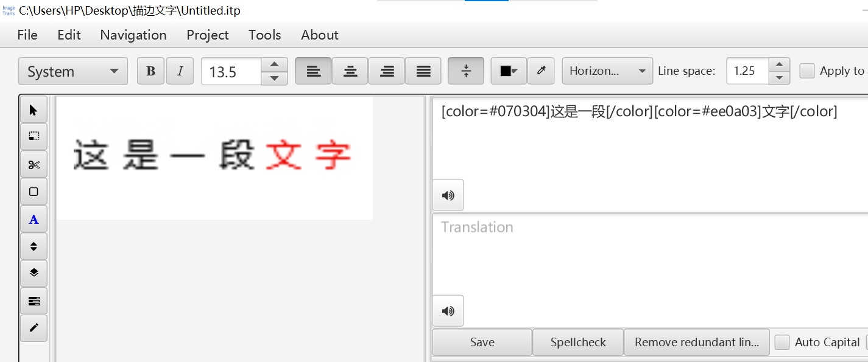Activate the eyedropper color picker
868x362 pixels.
(x=541, y=71)
